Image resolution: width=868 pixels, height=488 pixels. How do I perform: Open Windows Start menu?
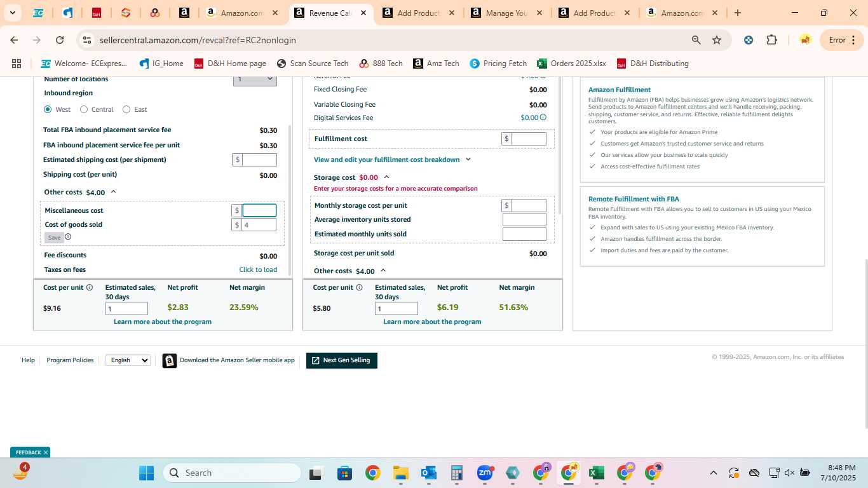pyautogui.click(x=146, y=473)
